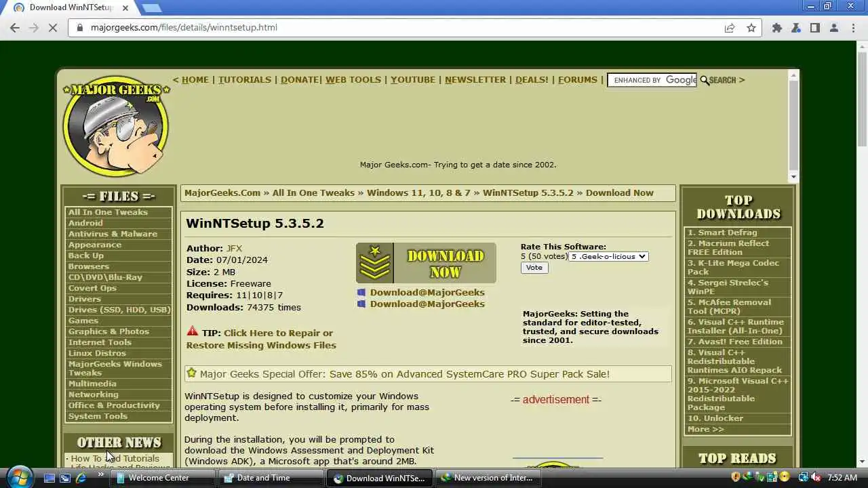This screenshot has width=868, height=488.
Task: Click the first Download@MajorGeeks link
Action: click(427, 292)
